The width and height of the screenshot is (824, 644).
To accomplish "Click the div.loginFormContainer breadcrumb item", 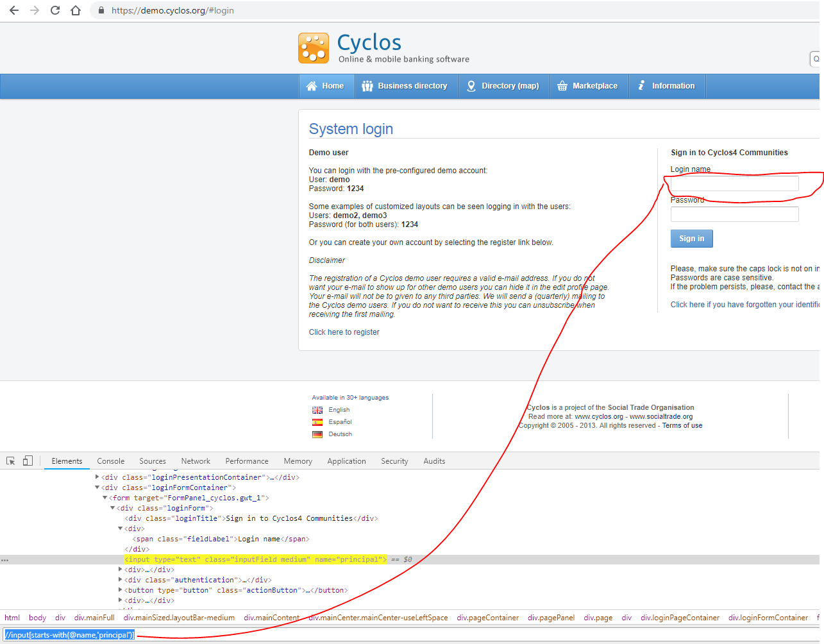I will pos(768,618).
